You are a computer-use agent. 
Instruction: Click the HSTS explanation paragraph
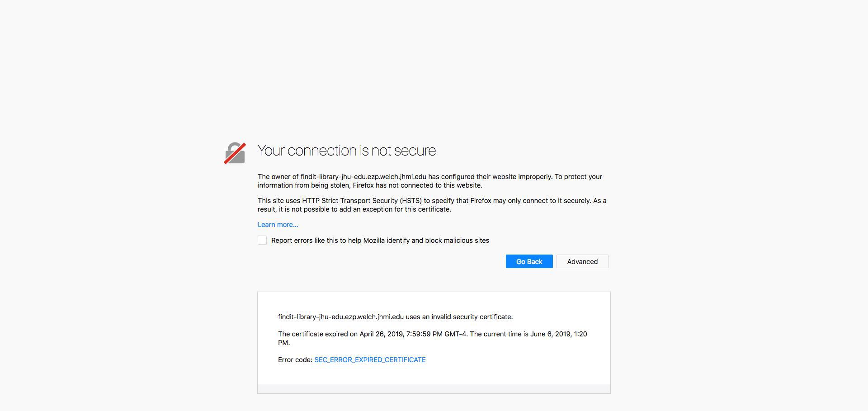point(432,205)
